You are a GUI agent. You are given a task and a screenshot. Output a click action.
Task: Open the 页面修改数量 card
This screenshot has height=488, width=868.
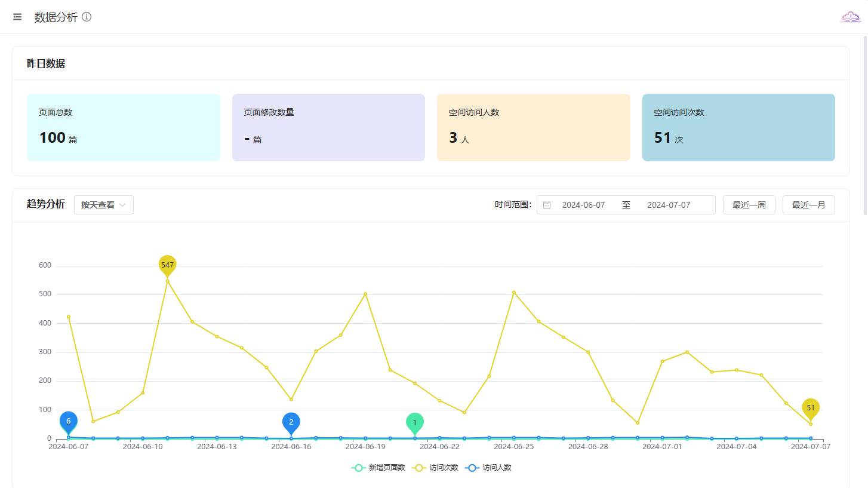pos(328,127)
